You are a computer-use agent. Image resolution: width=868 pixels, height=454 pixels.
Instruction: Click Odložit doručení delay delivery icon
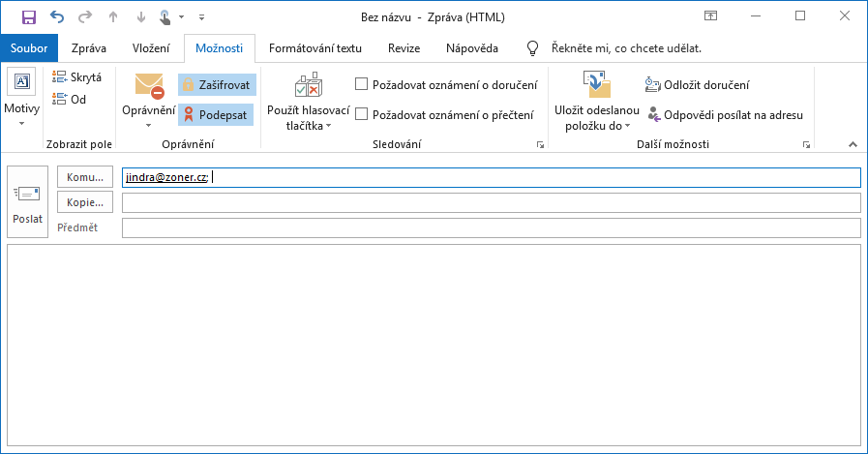click(x=652, y=85)
